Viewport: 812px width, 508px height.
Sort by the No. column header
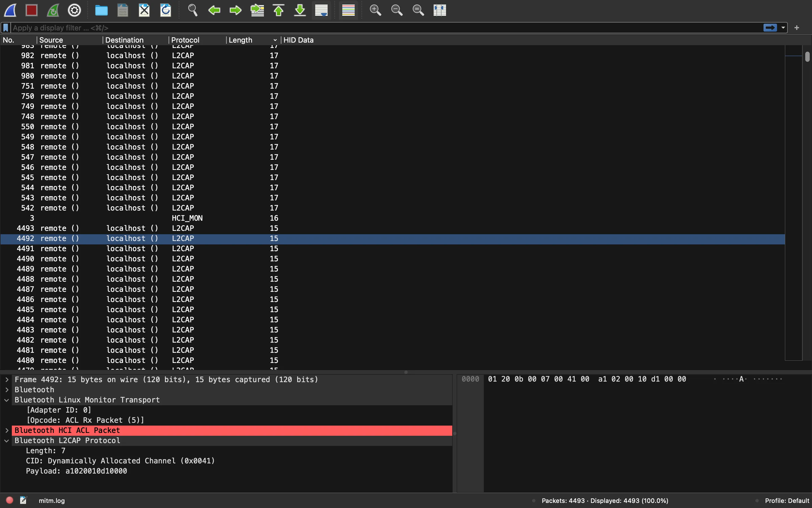click(x=18, y=40)
